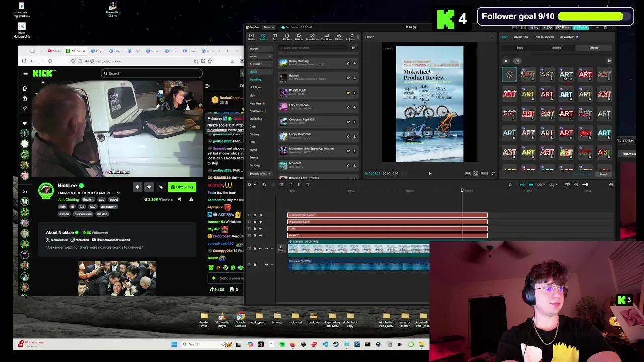Click the Kick Search field
The width and height of the screenshot is (644, 362).
pyautogui.click(x=151, y=73)
